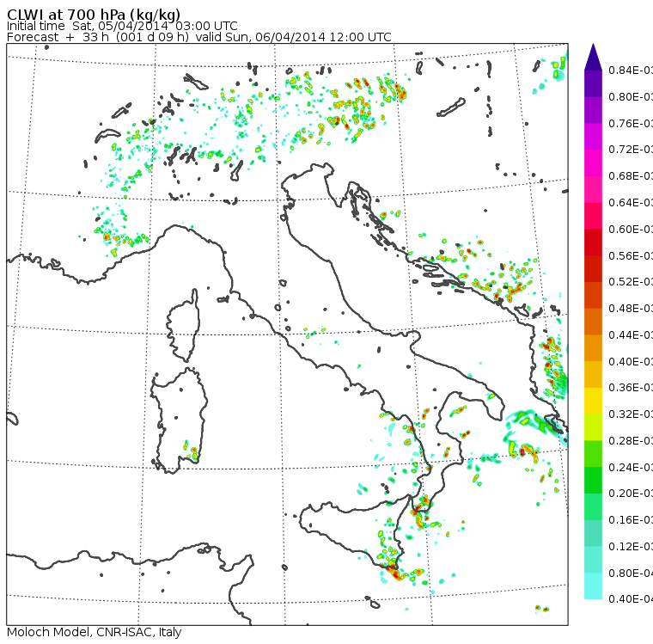
Task: Click the 0.84E-03 legend label
Action: pyautogui.click(x=631, y=70)
